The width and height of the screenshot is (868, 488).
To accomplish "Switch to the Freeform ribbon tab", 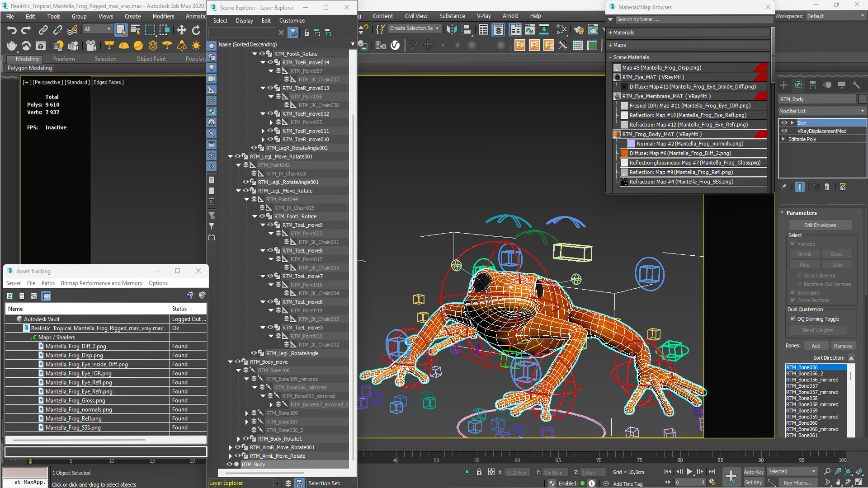I will point(64,59).
